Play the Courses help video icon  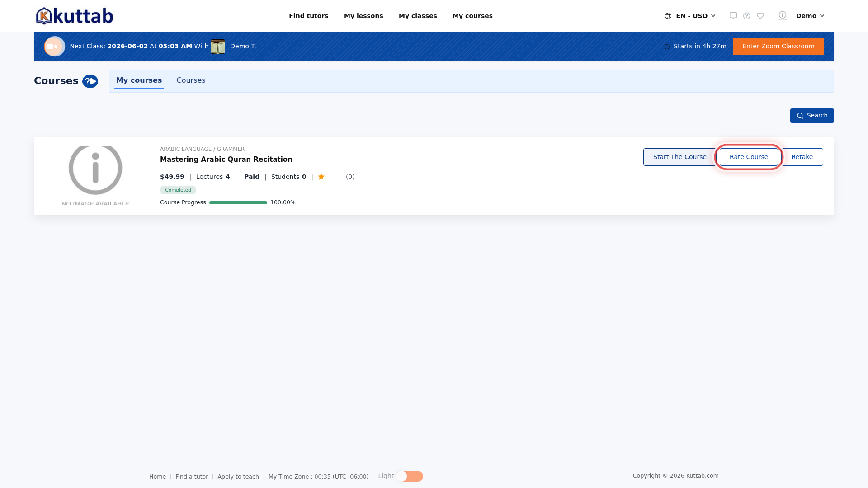[90, 81]
